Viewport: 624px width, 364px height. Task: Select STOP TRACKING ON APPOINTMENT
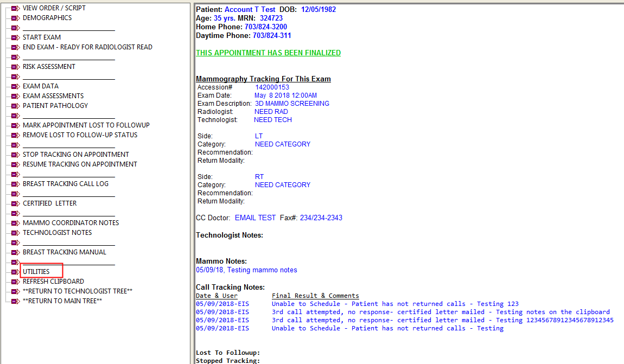[x=76, y=155]
